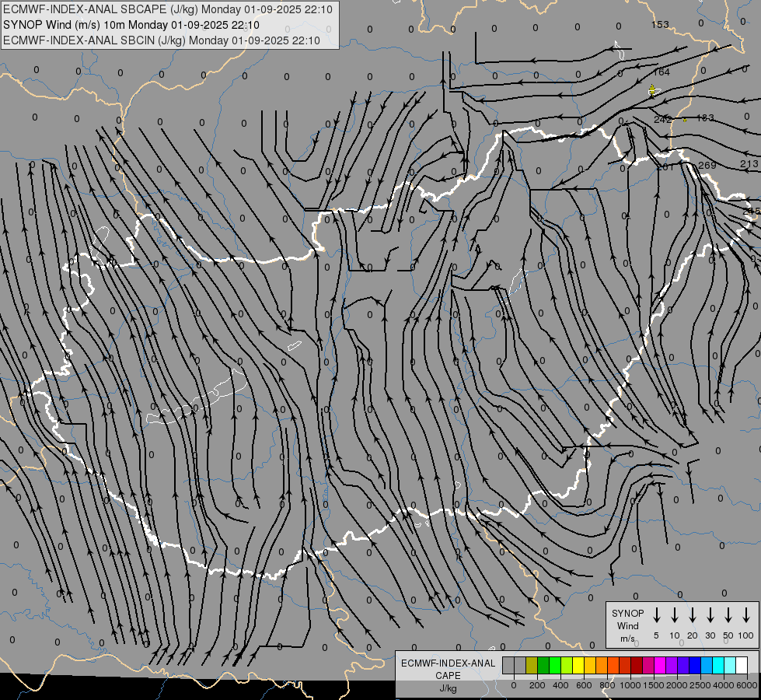
Task: Select the bright magenta CAPE swatch
Action: point(660,665)
